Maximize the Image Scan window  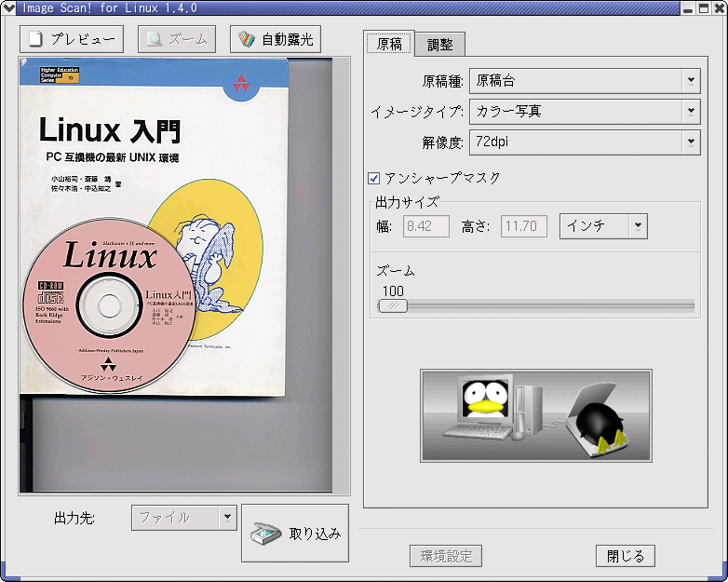704,7
